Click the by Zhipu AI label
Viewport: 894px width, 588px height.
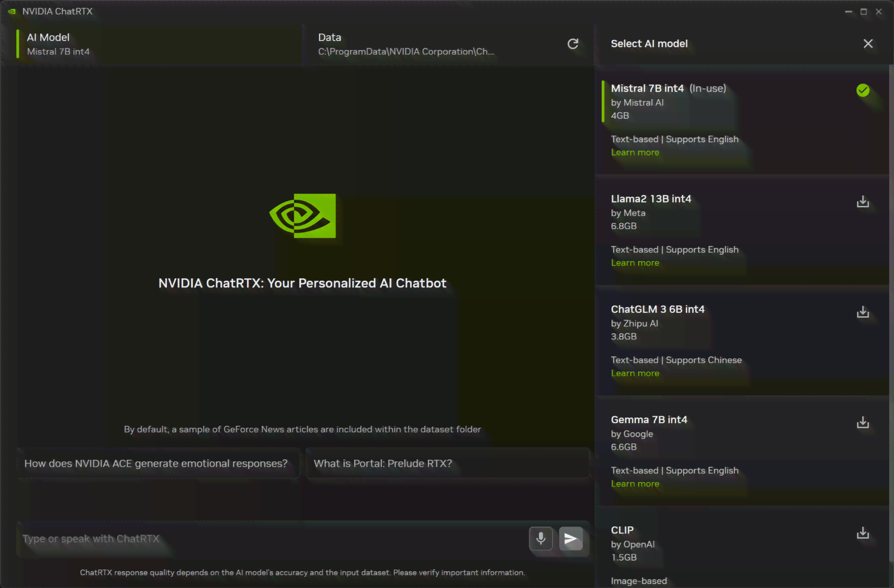[x=634, y=323]
